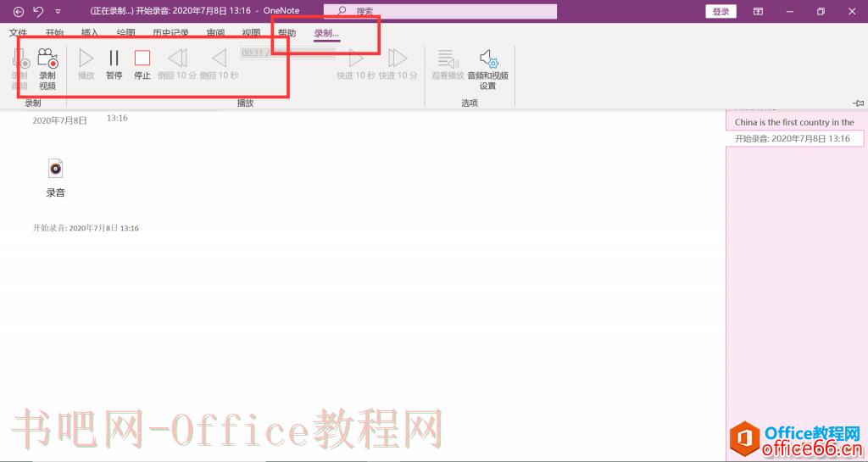Rewind 10 minutes (倒回 10 分)

coord(177,64)
